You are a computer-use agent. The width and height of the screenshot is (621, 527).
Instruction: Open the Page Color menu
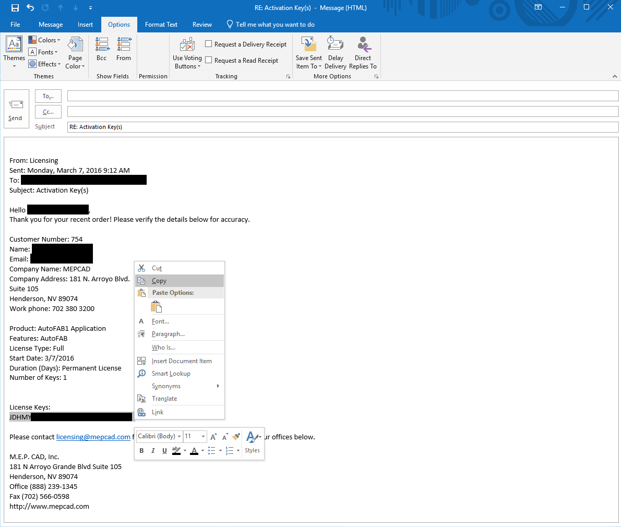(x=75, y=53)
